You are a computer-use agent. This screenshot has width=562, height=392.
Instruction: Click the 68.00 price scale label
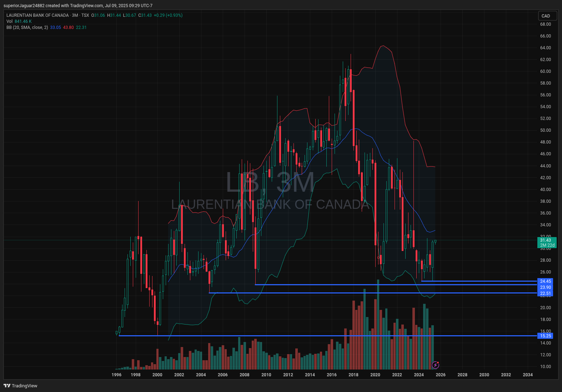click(546, 24)
